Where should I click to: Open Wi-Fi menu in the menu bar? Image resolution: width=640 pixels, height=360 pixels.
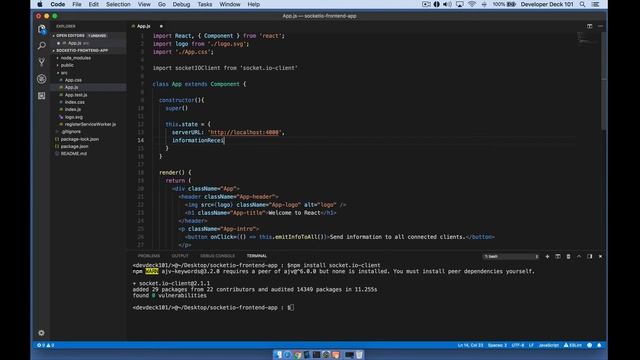(472, 4)
